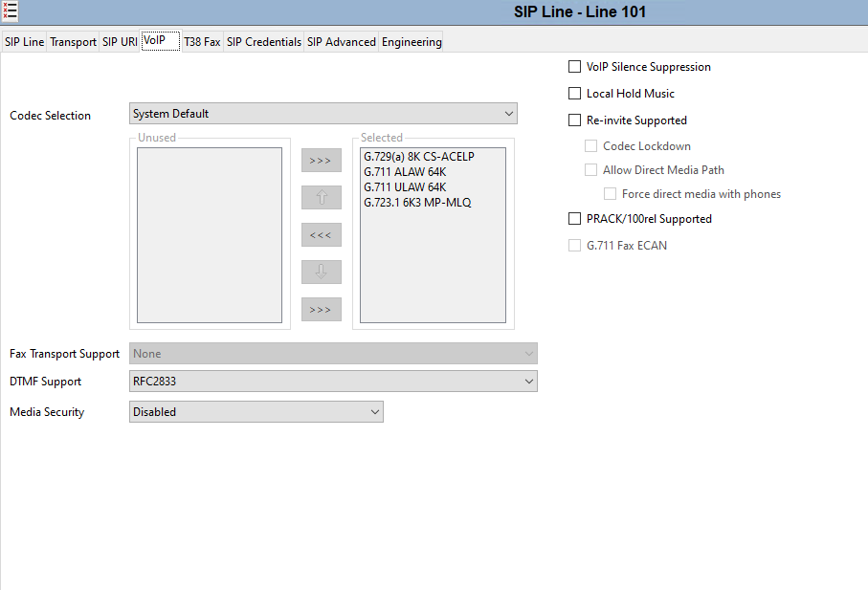This screenshot has width=868, height=590.
Task: Check the Re-invite Supported option
Action: 574,120
